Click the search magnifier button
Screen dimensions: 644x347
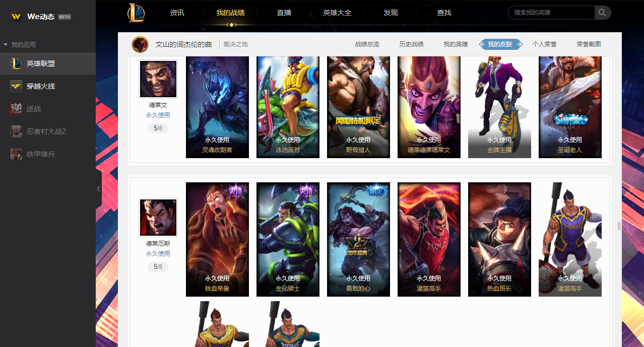point(603,13)
